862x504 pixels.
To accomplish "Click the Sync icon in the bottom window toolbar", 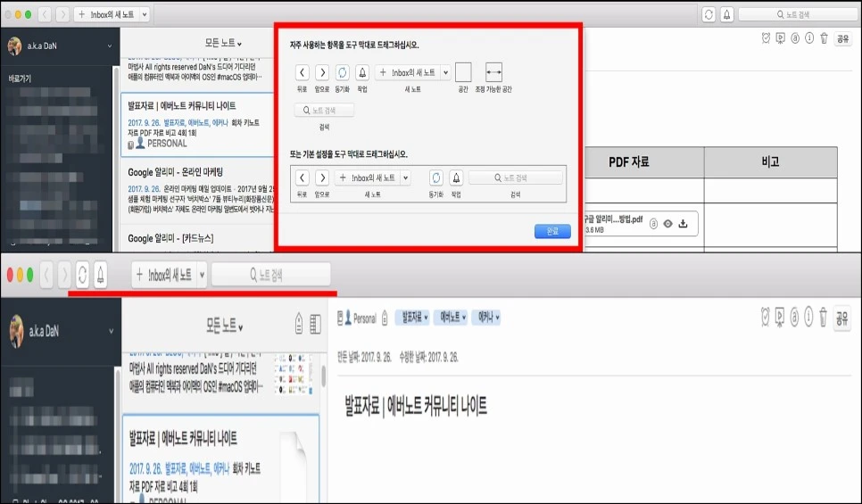I will tap(82, 274).
